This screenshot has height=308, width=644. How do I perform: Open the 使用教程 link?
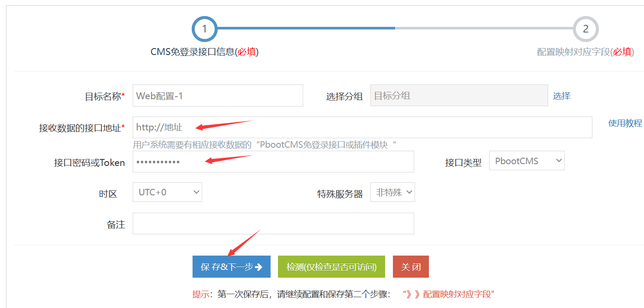625,123
